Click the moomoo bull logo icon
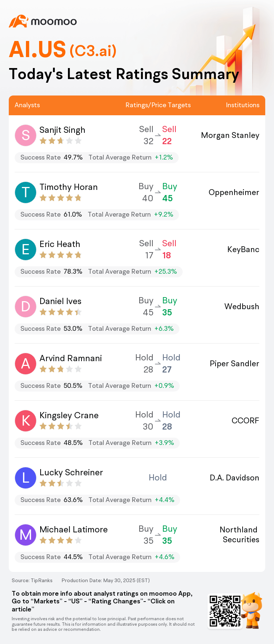Screen dimensions: 274x644 click(19, 21)
